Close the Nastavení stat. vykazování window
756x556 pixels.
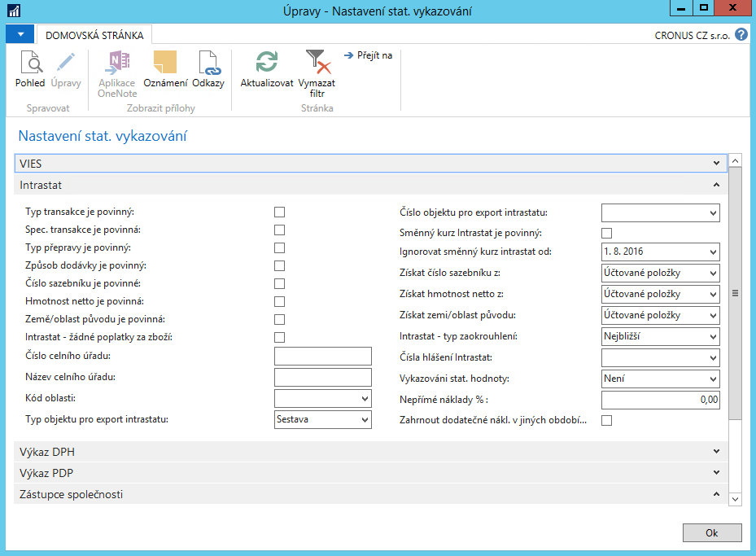click(x=732, y=7)
